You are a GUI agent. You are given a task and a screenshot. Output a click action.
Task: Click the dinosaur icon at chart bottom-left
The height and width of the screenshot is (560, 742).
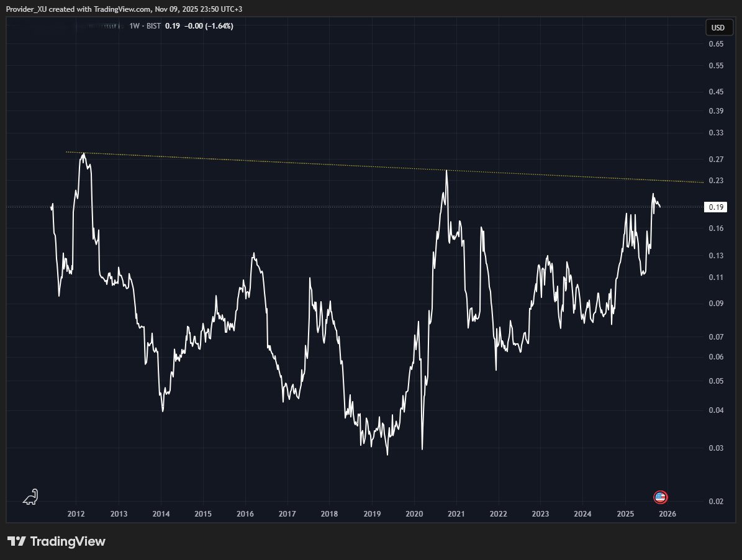pyautogui.click(x=31, y=497)
